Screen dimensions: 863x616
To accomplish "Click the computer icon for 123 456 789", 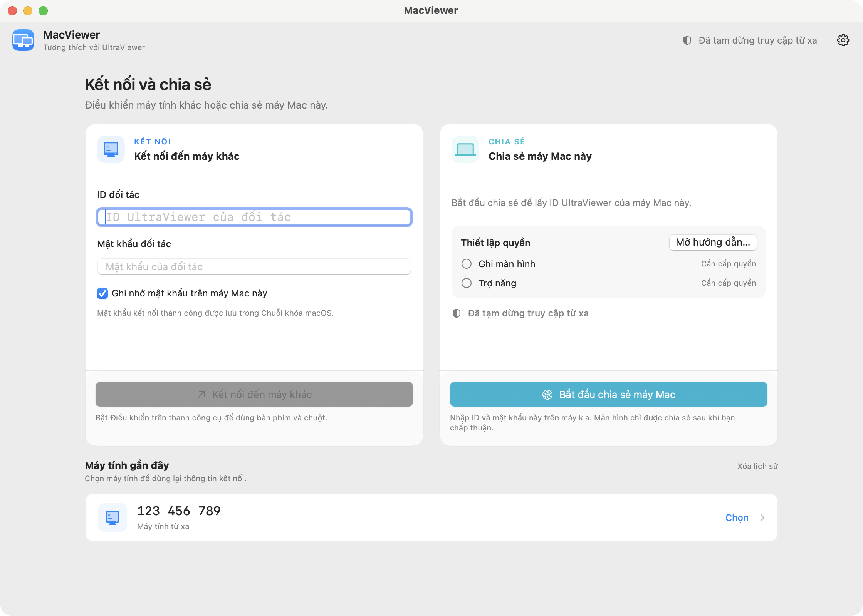I will coord(112,517).
